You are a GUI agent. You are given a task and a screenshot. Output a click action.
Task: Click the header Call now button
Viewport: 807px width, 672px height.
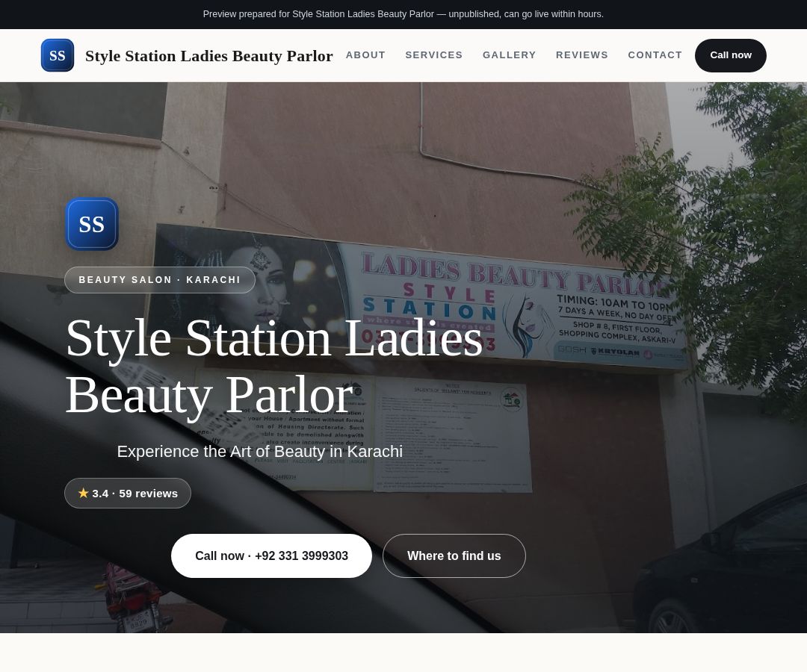[x=730, y=55]
